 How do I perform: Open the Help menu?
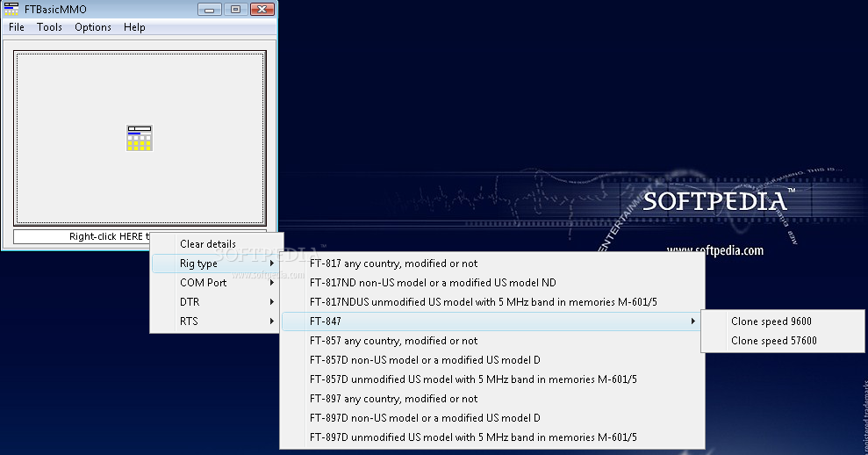click(134, 27)
